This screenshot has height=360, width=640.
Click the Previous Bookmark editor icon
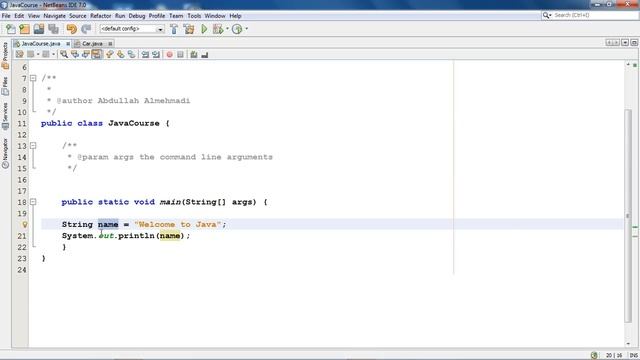(x=109, y=54)
